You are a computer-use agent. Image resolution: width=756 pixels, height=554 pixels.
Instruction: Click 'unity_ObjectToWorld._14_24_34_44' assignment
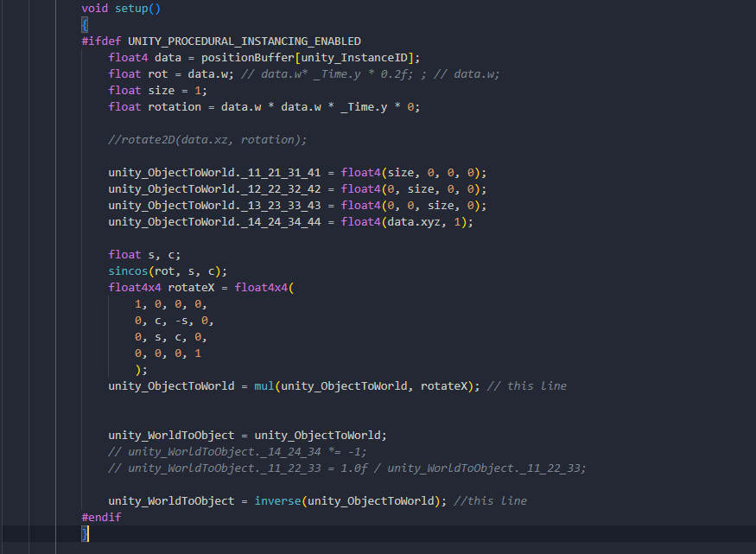point(290,221)
